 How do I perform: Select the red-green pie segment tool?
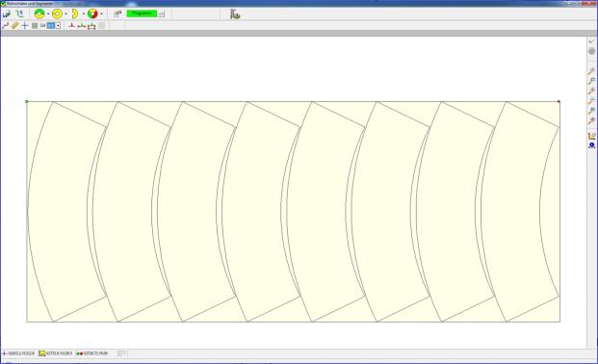pos(92,14)
